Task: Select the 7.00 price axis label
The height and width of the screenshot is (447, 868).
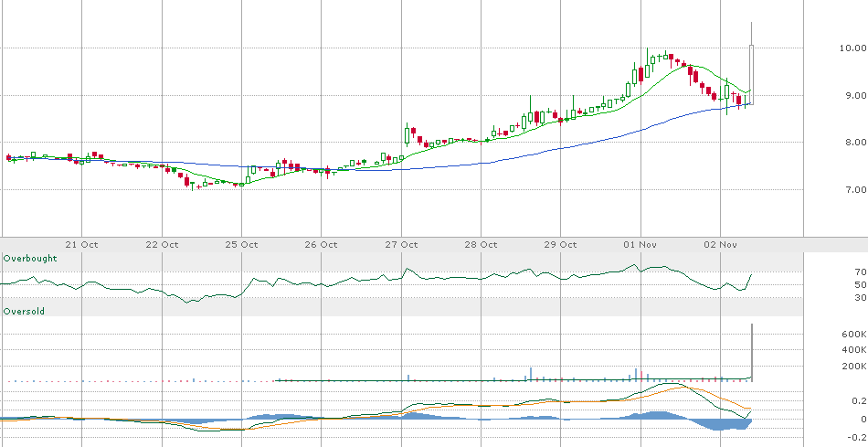Action: (855, 189)
